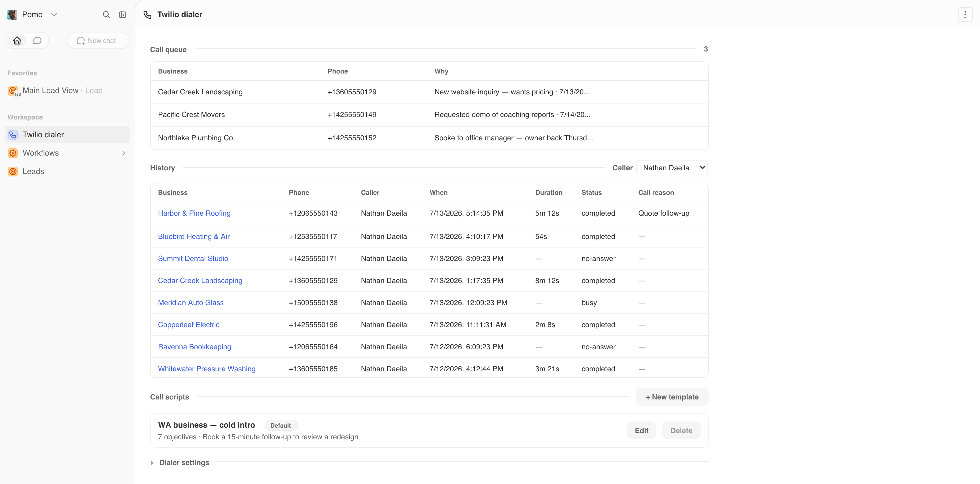This screenshot has width=980, height=484.
Task: Click the + New template button
Action: click(x=672, y=397)
